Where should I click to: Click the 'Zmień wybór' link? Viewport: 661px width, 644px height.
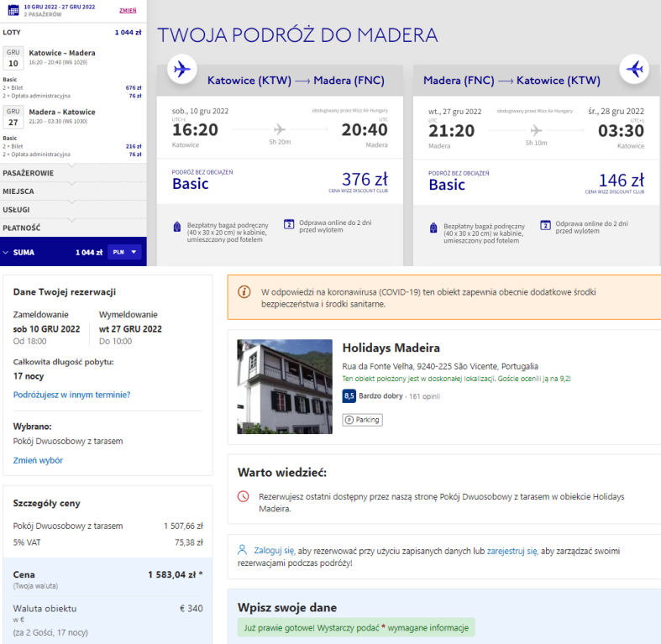click(x=38, y=460)
